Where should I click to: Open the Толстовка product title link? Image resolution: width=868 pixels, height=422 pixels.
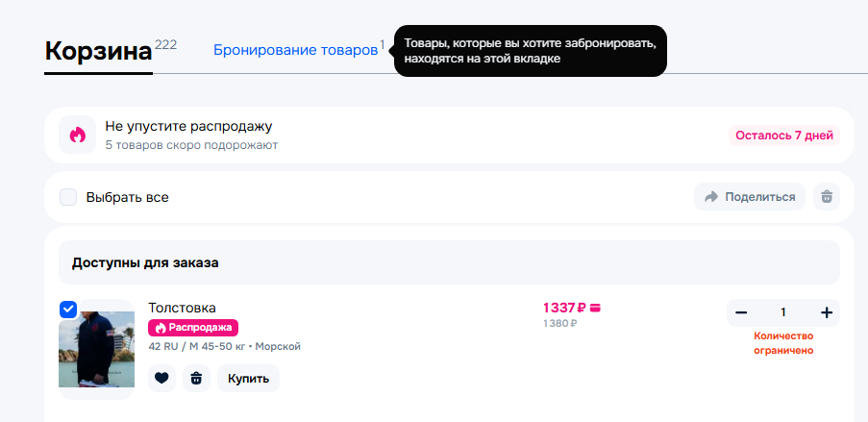(182, 308)
